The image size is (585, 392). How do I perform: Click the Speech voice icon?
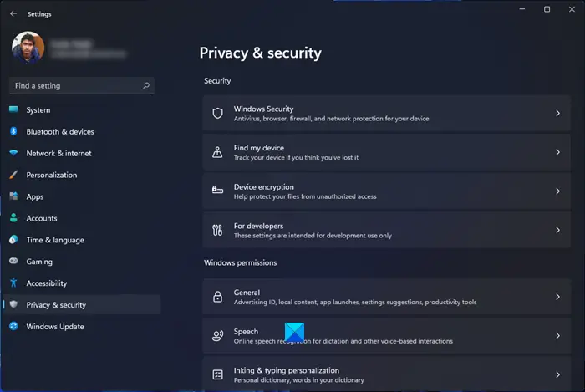coord(217,336)
